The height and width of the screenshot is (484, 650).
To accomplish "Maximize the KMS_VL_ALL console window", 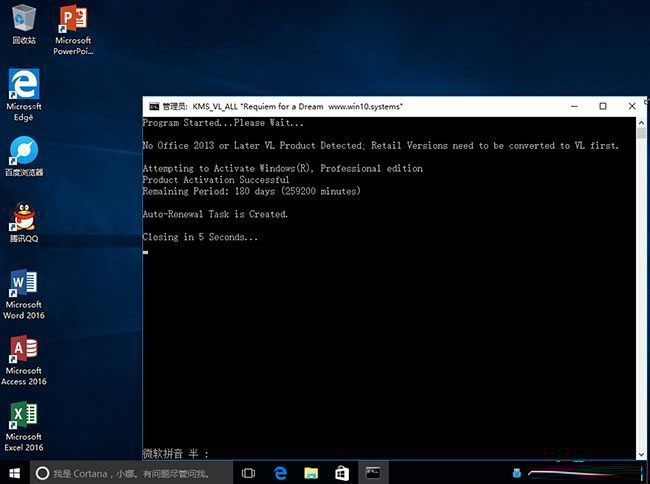I will [x=603, y=106].
